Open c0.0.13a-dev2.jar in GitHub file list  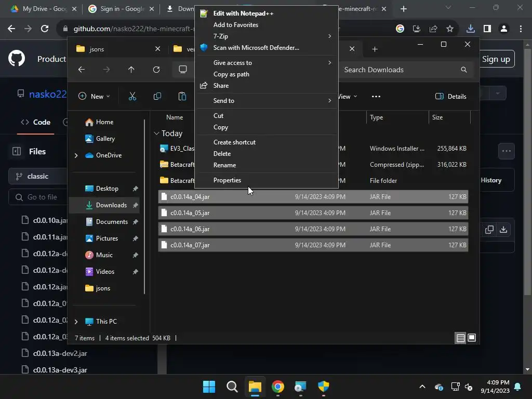tap(60, 353)
